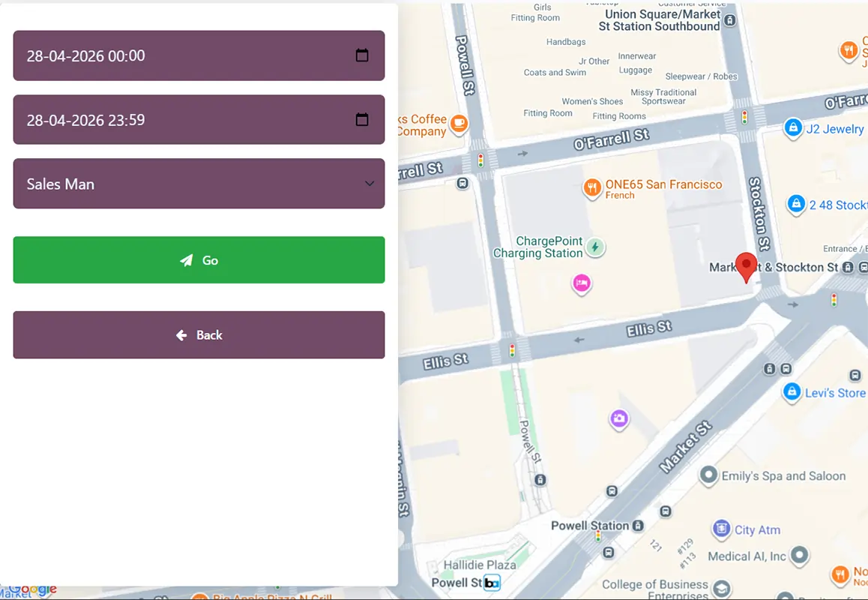Click the City Atm label
Image resolution: width=868 pixels, height=600 pixels.
coord(757,529)
